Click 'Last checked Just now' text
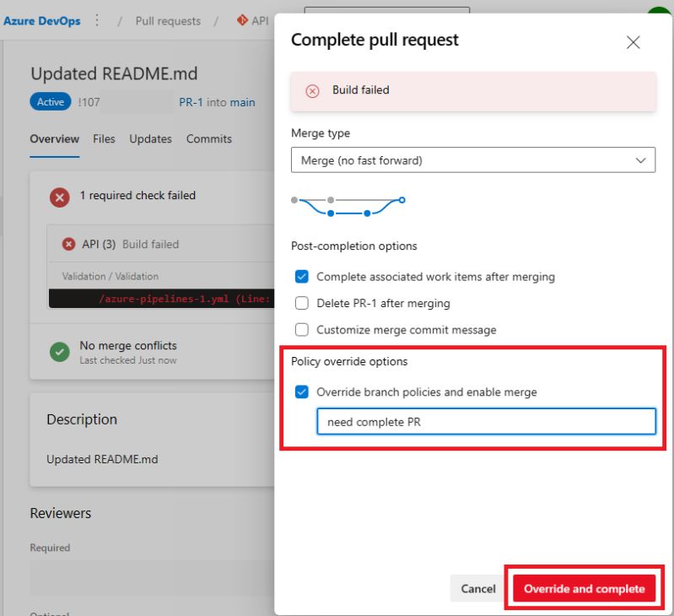 click(x=128, y=360)
